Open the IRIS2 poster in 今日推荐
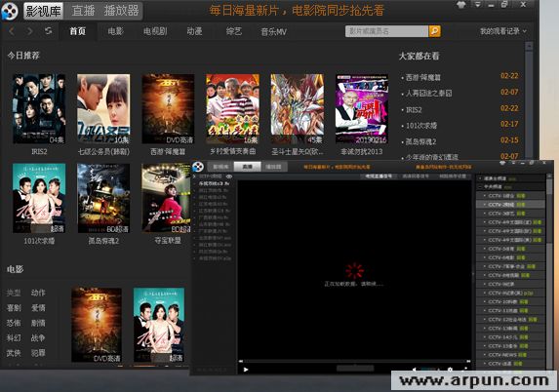 click(39, 108)
